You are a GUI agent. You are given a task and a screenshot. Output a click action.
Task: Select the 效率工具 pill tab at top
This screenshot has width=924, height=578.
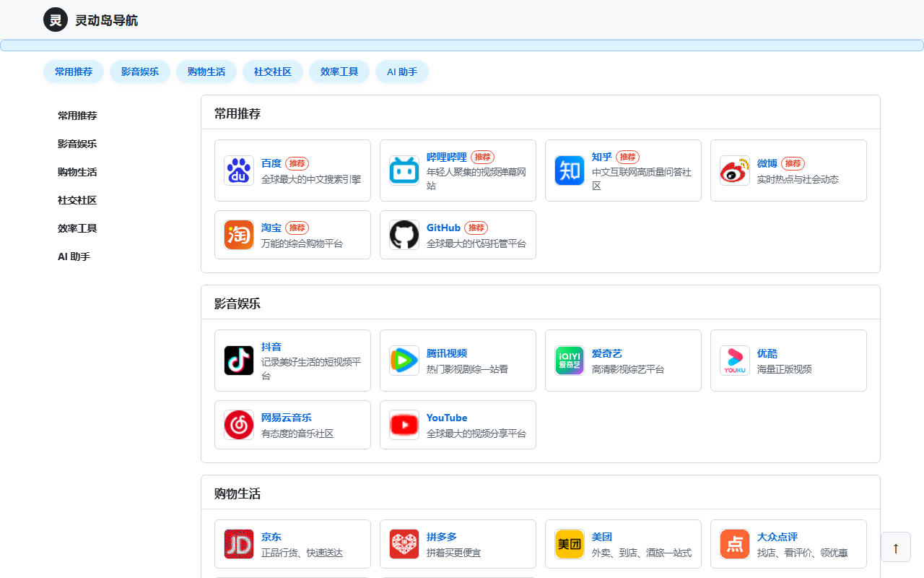tap(339, 72)
